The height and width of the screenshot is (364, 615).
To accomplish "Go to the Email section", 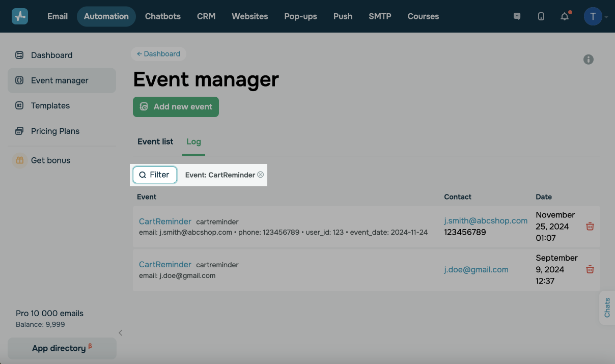I will tap(58, 16).
